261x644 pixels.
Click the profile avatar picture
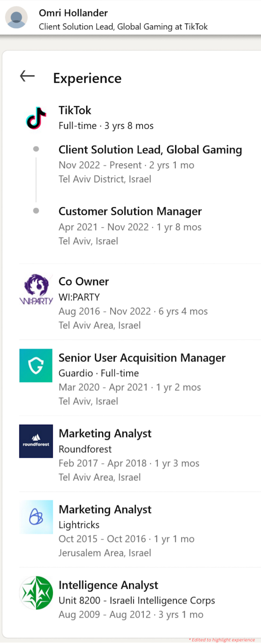pos(16,17)
